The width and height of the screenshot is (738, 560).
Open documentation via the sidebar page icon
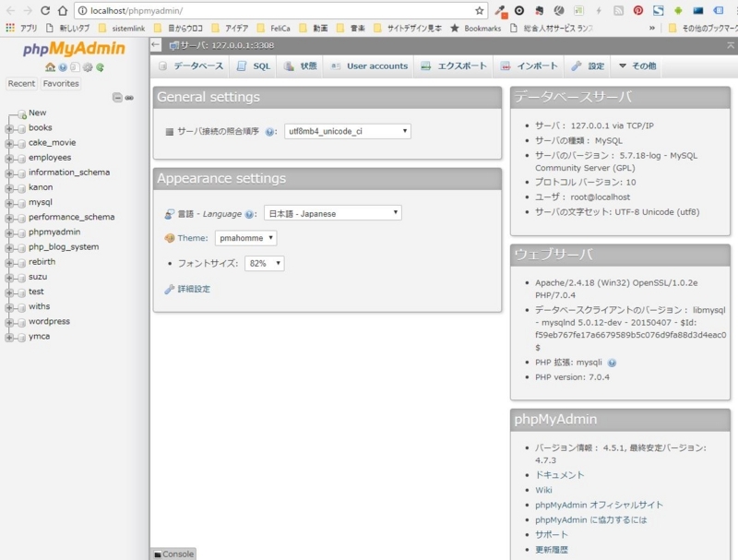(76, 67)
